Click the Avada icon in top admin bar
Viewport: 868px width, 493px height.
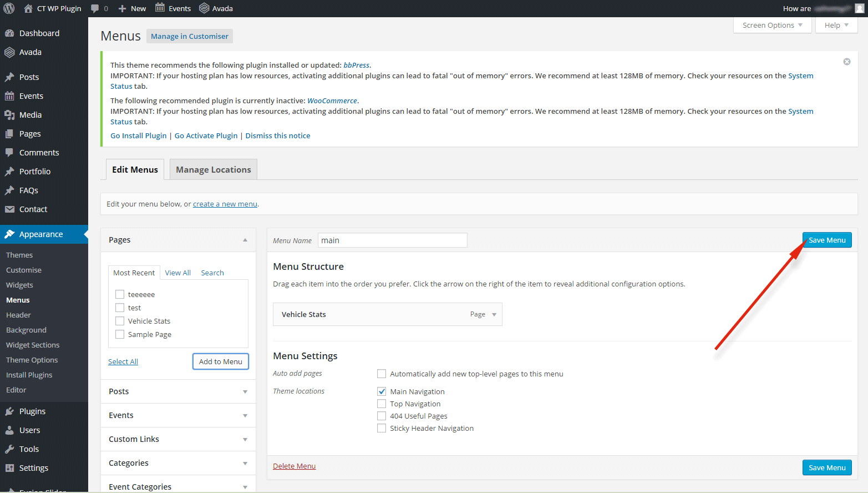coord(204,8)
